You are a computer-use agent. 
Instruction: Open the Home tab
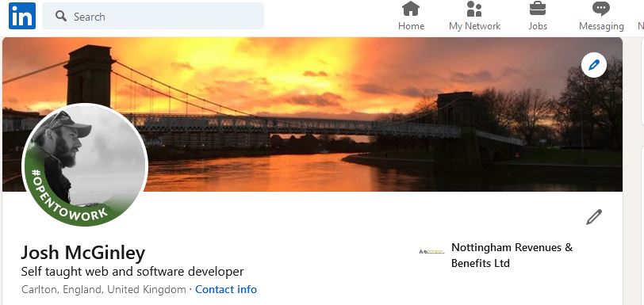tap(411, 16)
